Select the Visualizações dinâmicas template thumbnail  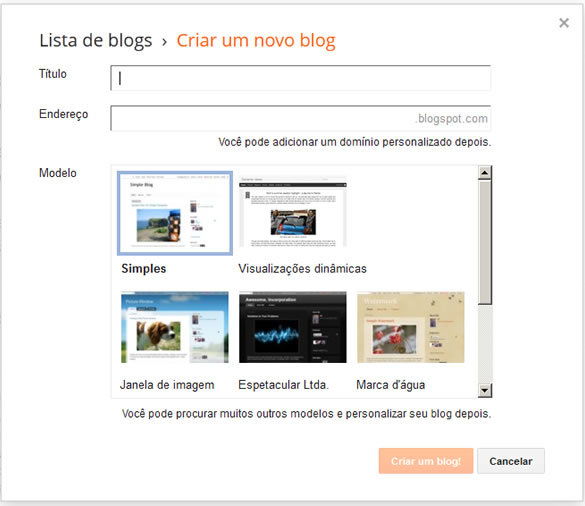coord(293,212)
